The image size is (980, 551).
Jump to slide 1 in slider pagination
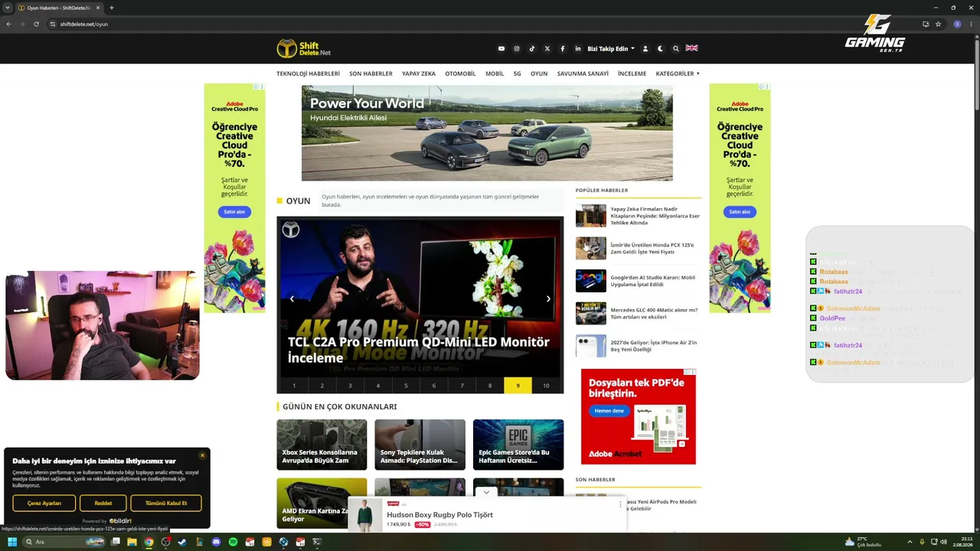(x=294, y=386)
